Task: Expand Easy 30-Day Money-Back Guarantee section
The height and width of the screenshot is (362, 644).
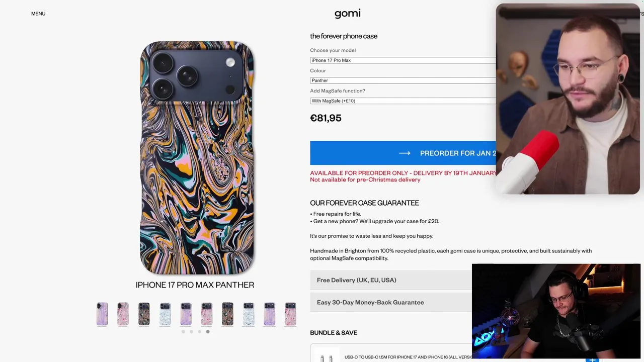Action: pos(391,302)
